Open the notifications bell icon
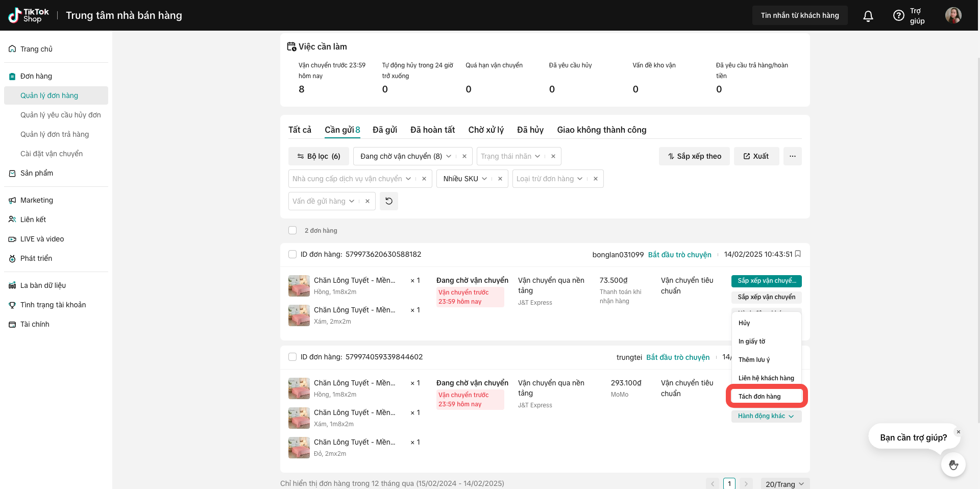 868,16
